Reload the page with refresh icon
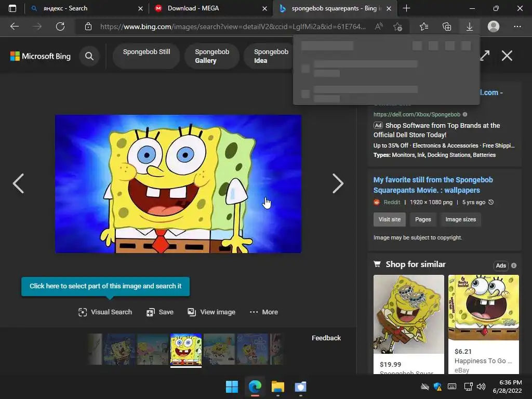Screen dimensions: 532x399 pos(60,26)
